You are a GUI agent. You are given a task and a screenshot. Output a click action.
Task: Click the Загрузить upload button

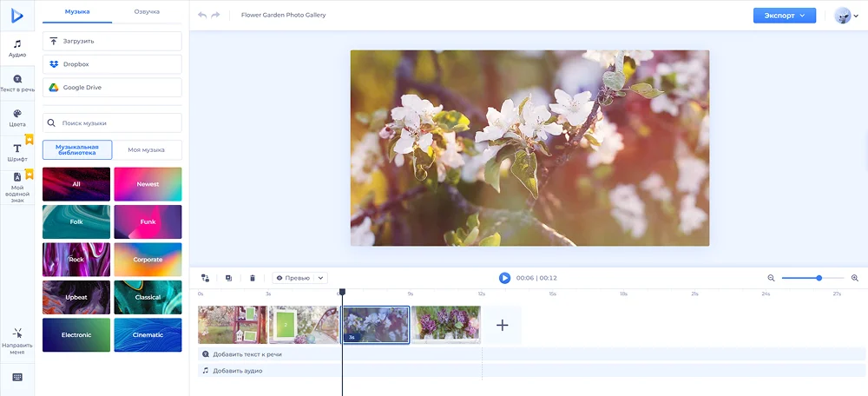[112, 41]
